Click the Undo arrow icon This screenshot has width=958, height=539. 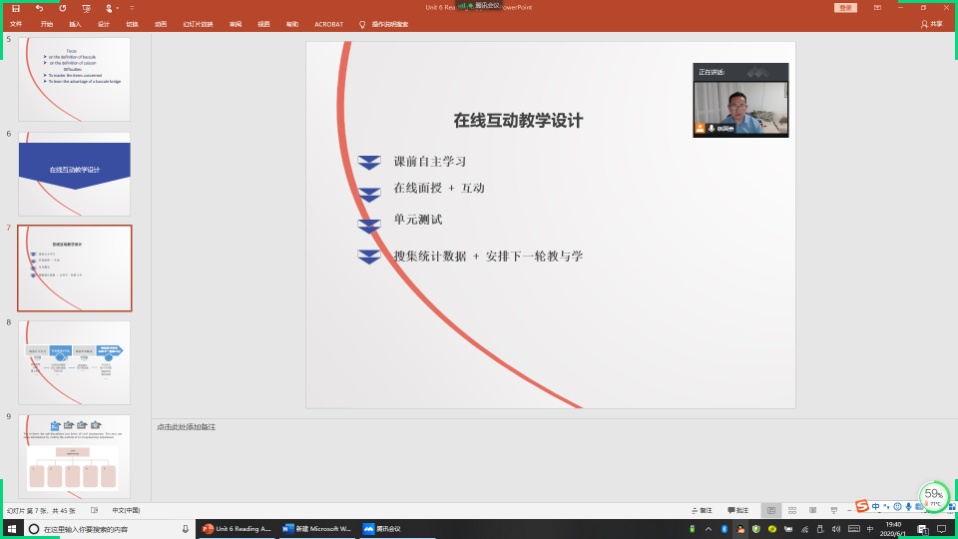tap(40, 8)
